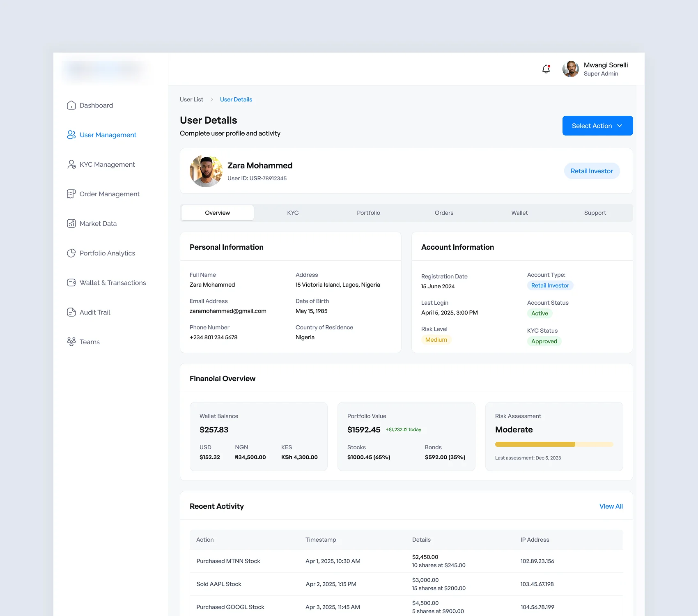This screenshot has height=616, width=698.
Task: Click the phone number +234 801 234 5678
Action: click(x=214, y=337)
